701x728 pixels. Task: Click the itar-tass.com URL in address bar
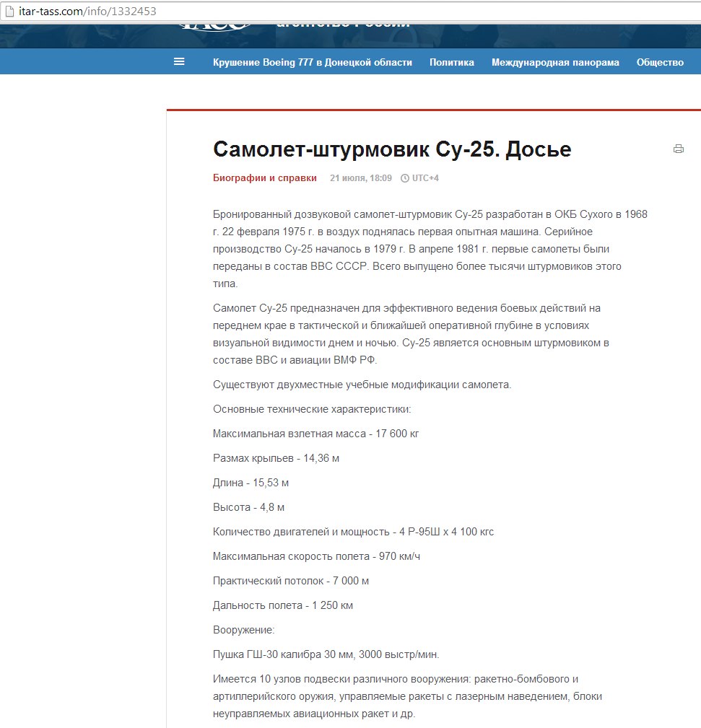87,12
